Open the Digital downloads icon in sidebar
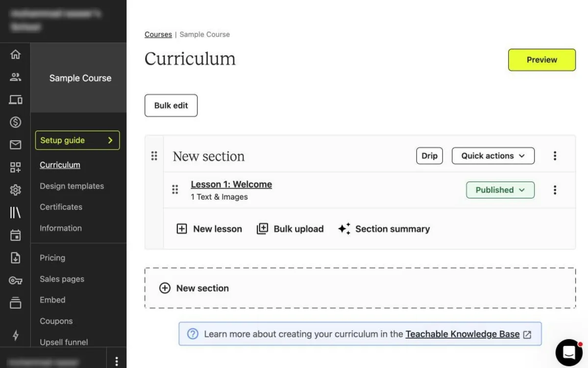Image resolution: width=588 pixels, height=368 pixels. 15,258
